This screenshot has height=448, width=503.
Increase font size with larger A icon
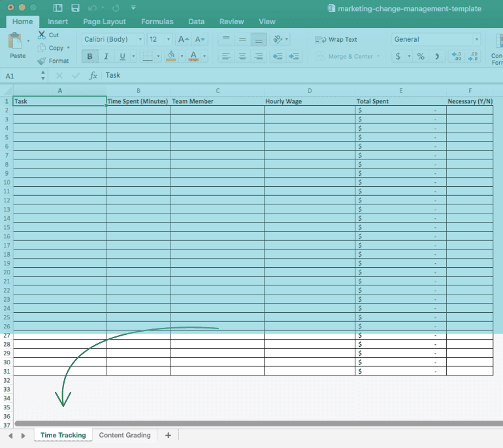tap(184, 39)
